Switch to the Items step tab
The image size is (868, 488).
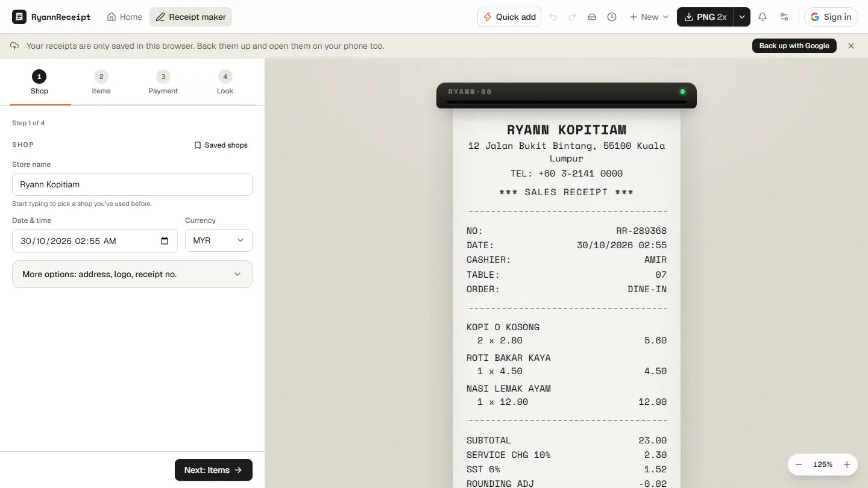coord(101,83)
